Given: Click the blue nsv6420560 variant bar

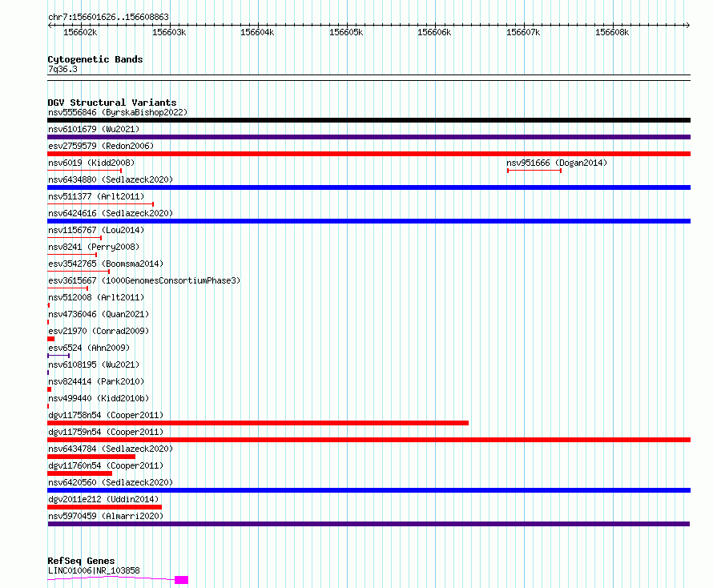Looking at the screenshot, I should coord(369,490).
